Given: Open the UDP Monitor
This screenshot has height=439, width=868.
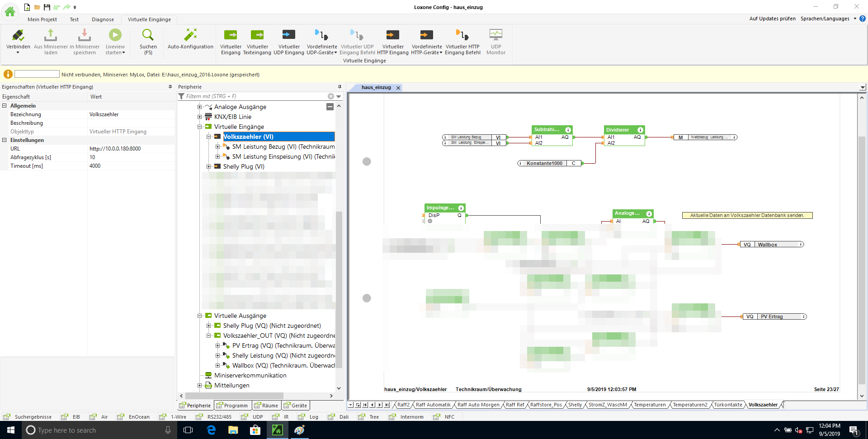Looking at the screenshot, I should (x=495, y=35).
